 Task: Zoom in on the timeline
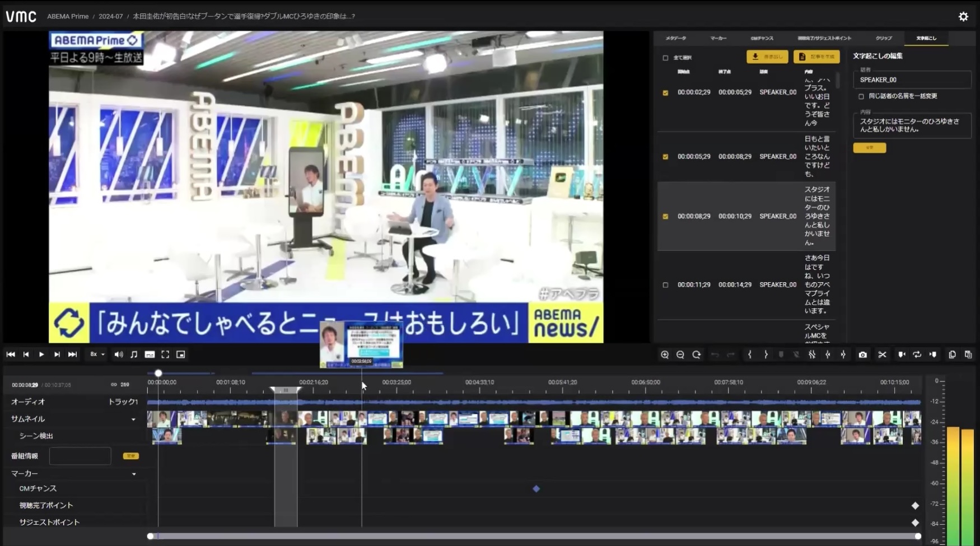click(665, 354)
